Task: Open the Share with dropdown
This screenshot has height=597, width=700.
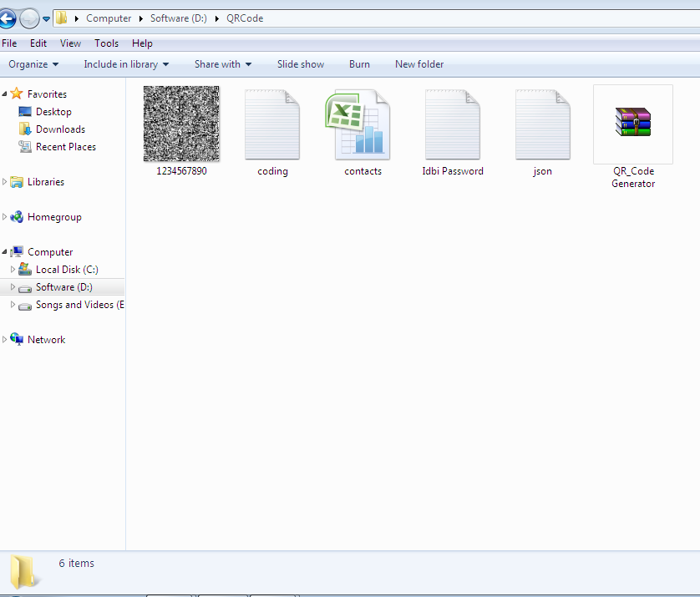Action: 223,64
